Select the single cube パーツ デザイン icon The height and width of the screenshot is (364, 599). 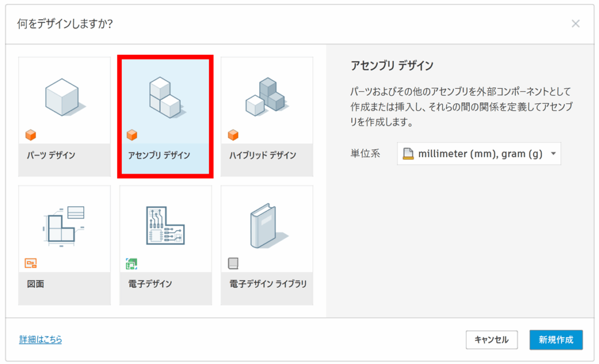63,98
